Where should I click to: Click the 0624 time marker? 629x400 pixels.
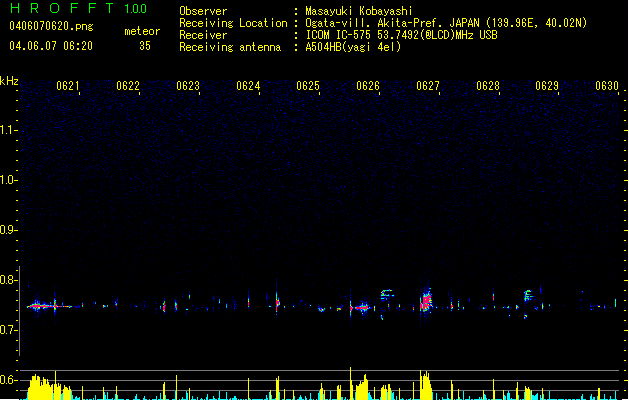(x=248, y=86)
